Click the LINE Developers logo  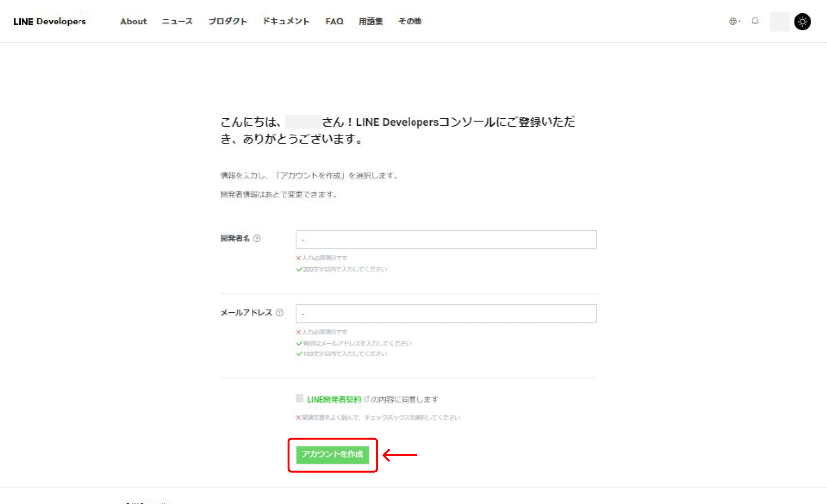click(x=50, y=21)
